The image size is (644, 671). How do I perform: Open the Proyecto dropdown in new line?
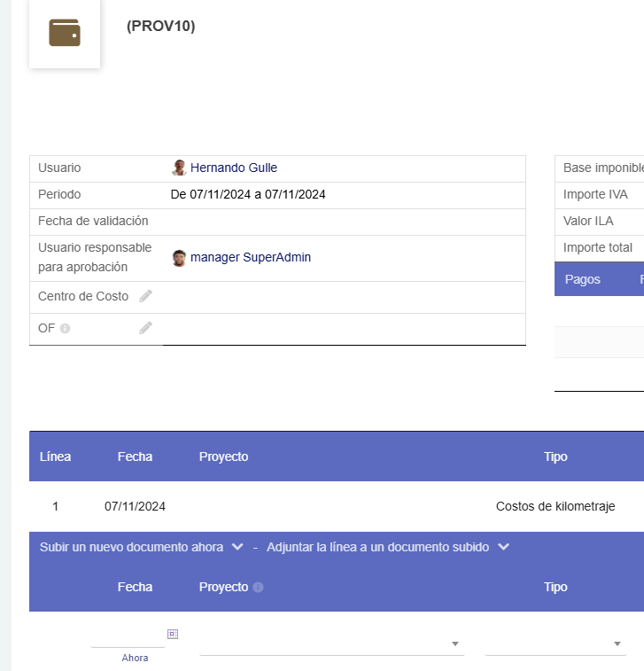331,644
